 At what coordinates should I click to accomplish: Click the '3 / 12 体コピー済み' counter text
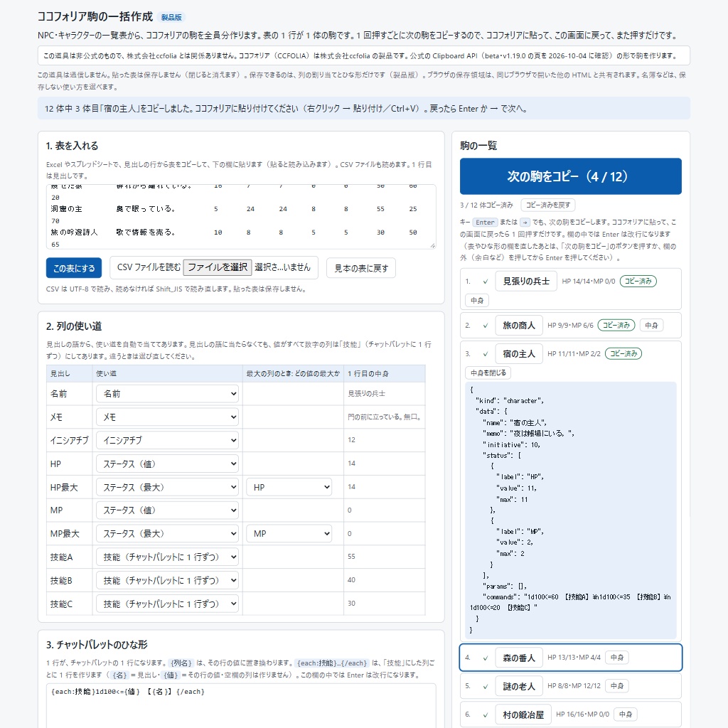pos(486,205)
